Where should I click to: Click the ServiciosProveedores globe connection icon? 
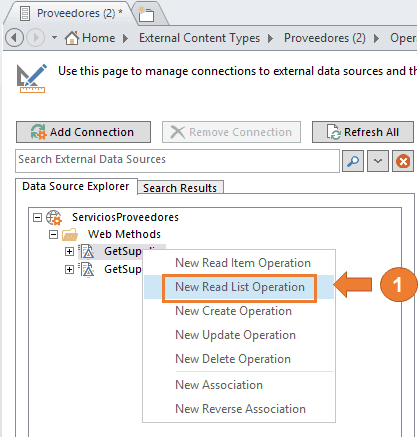coord(54,218)
